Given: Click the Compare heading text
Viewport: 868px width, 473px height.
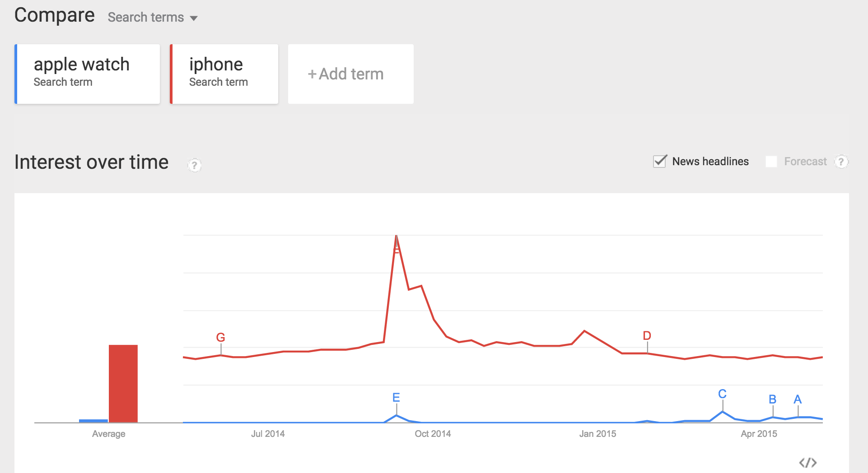Looking at the screenshot, I should (x=55, y=15).
